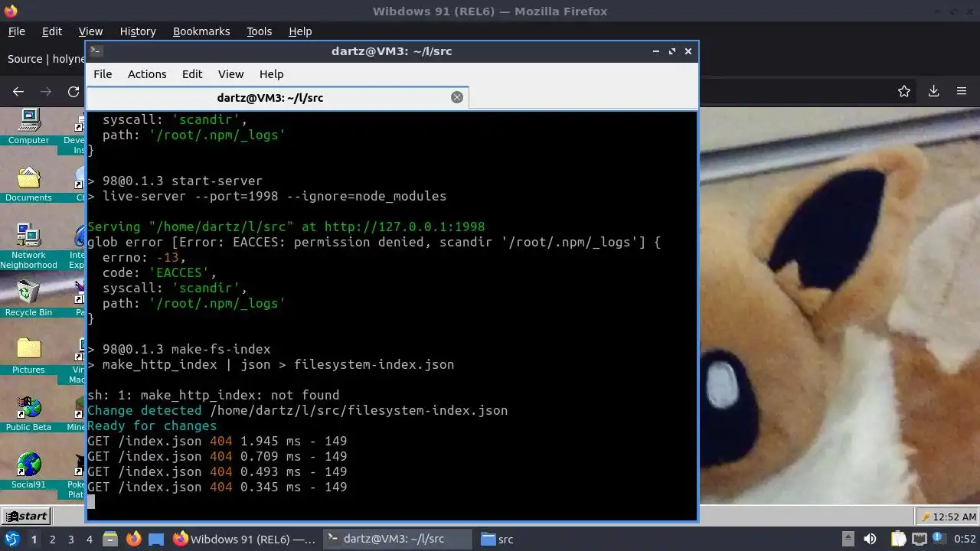Click 'Ready for changes' terminal text
The image size is (980, 551).
click(x=152, y=426)
